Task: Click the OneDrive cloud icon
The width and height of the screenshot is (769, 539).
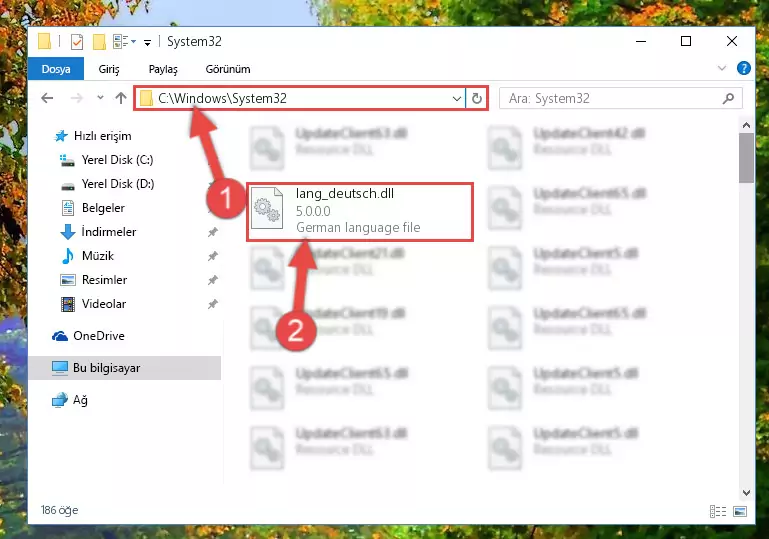Action: tap(60, 336)
